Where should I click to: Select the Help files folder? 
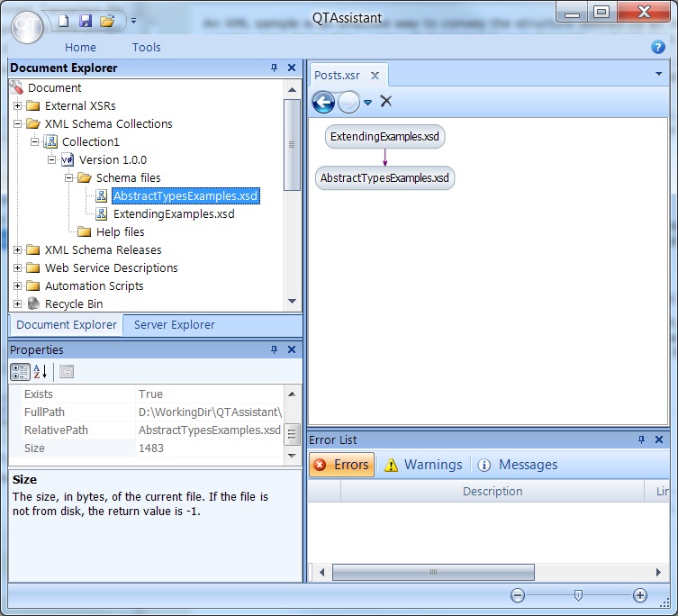pyautogui.click(x=121, y=231)
